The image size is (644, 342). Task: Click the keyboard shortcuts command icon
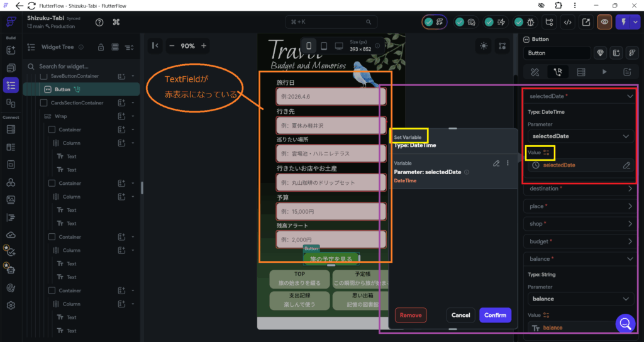(x=116, y=22)
